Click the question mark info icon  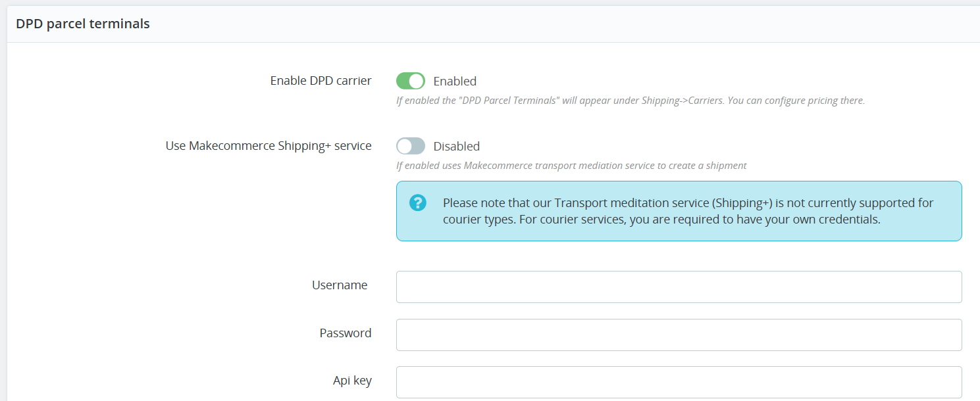[x=418, y=202]
